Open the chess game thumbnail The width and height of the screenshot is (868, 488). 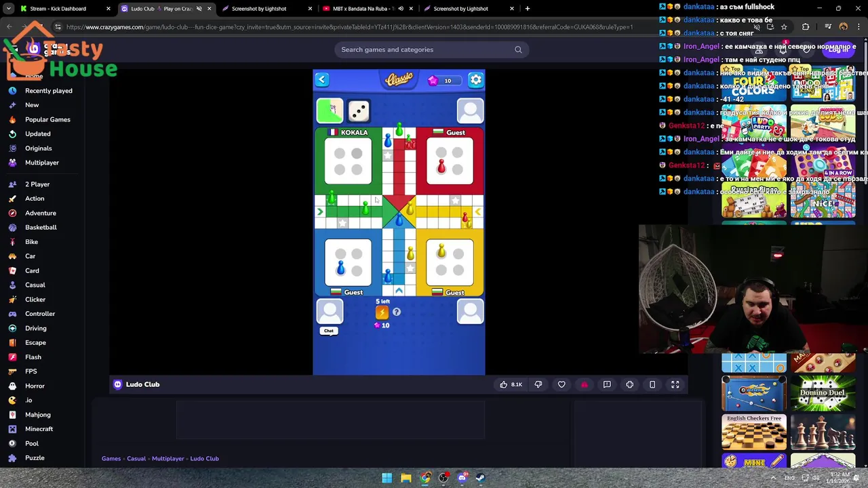[x=823, y=432]
